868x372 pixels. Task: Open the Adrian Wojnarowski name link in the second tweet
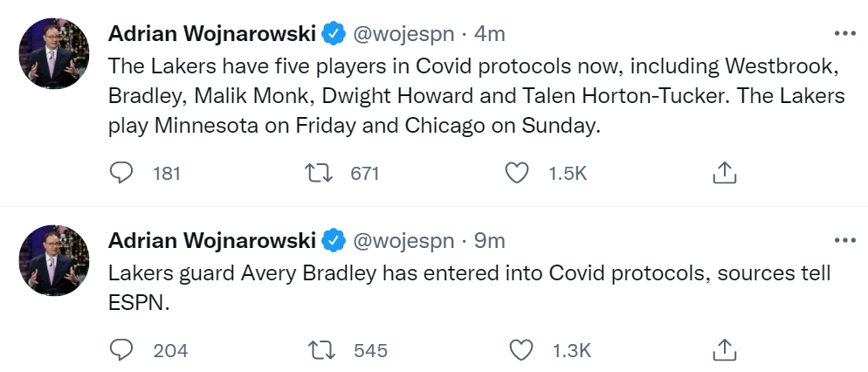pyautogui.click(x=212, y=241)
